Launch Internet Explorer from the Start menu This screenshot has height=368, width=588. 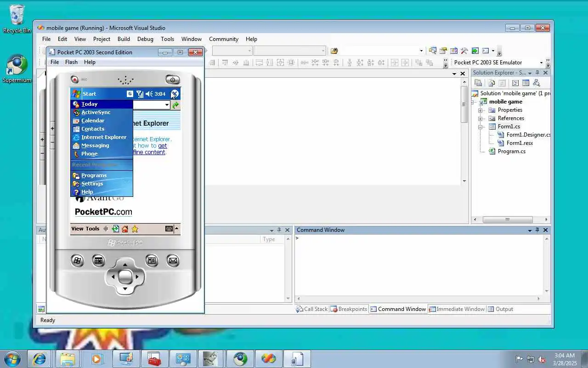point(102,137)
